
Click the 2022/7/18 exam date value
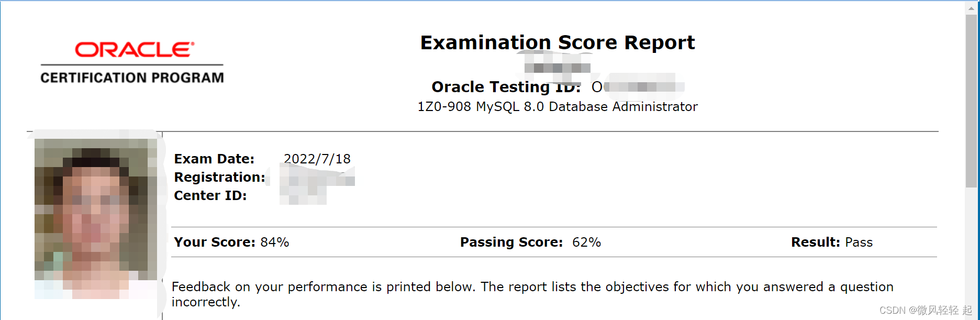coord(317,159)
